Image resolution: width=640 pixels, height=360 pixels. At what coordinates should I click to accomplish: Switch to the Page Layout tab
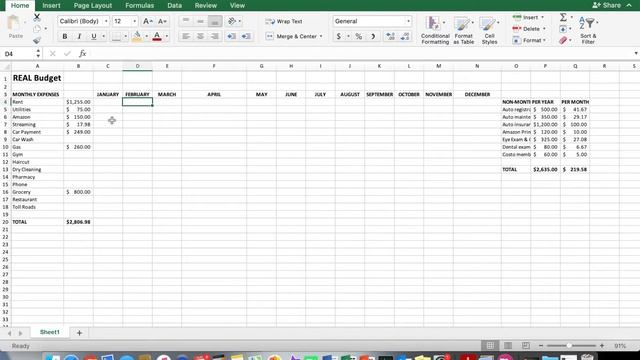click(93, 5)
